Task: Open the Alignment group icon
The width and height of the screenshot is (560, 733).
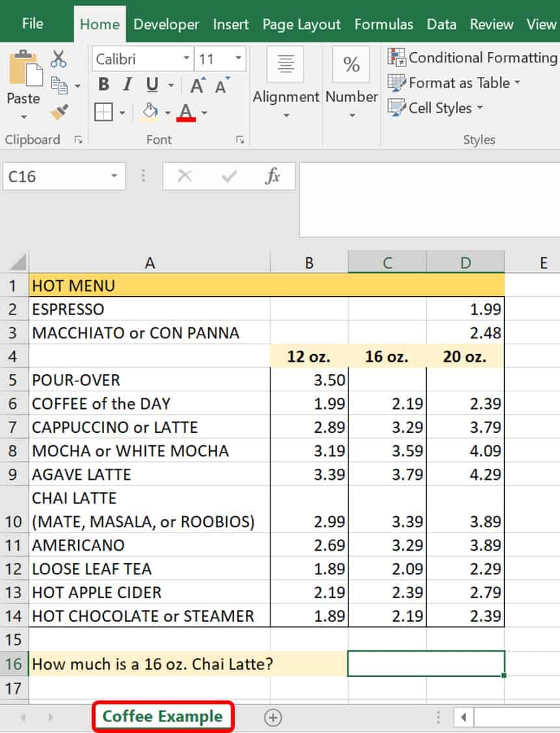Action: (x=286, y=64)
